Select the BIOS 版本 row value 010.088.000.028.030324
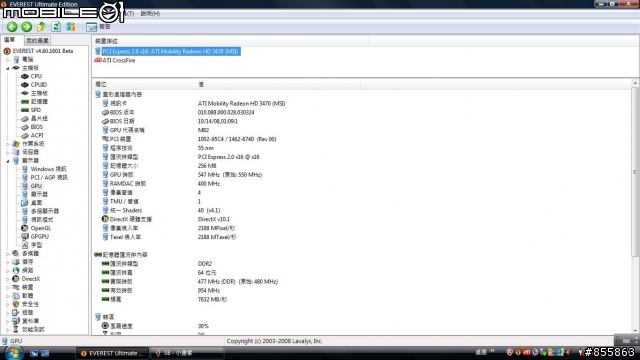The image size is (640, 360). (226, 112)
